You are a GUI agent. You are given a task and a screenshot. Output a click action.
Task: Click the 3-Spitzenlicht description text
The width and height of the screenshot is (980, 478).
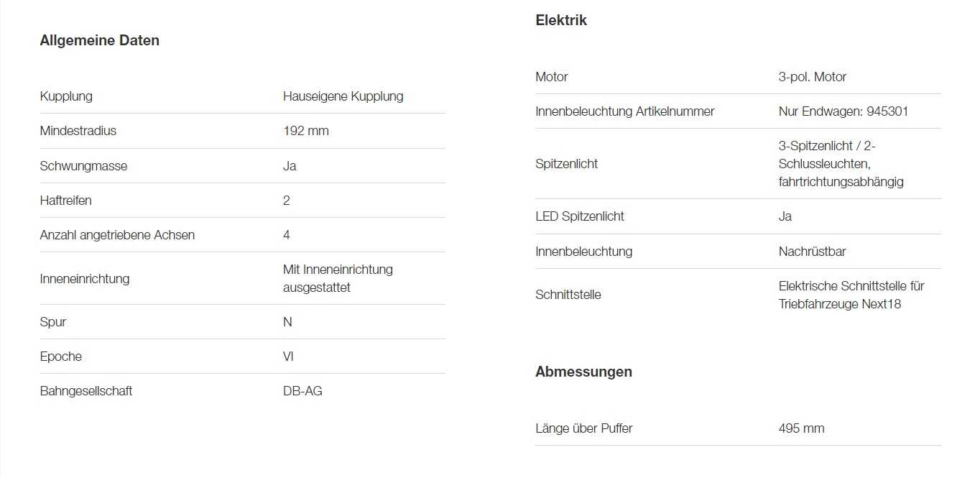(x=841, y=164)
